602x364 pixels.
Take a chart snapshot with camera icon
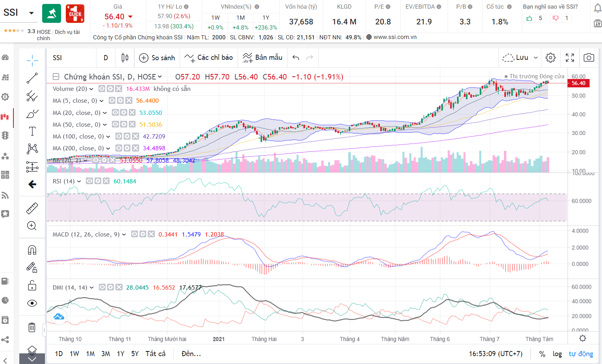point(589,58)
